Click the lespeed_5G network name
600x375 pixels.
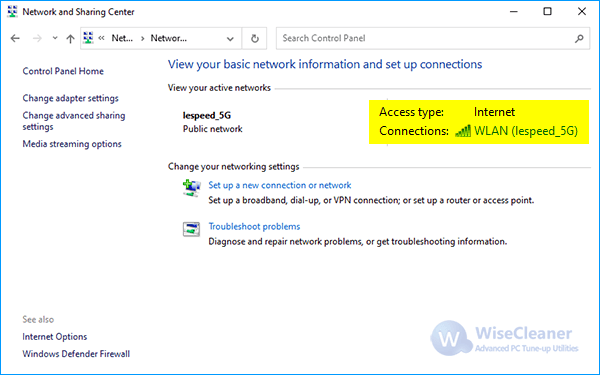pos(207,115)
